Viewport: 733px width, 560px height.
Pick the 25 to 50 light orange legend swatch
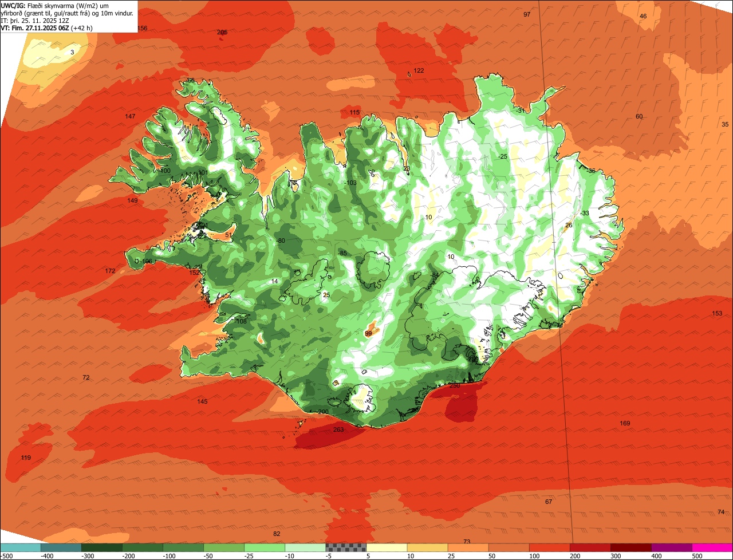pyautogui.click(x=468, y=547)
